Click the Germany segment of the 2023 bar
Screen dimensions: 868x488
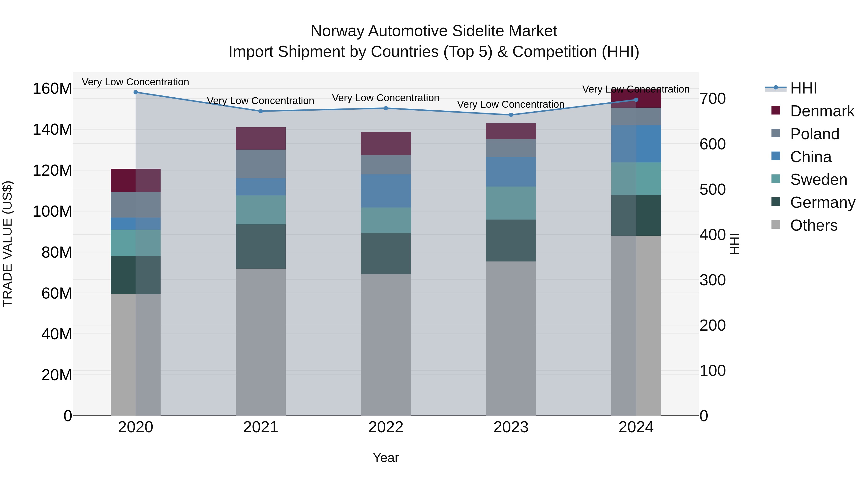coord(511,241)
